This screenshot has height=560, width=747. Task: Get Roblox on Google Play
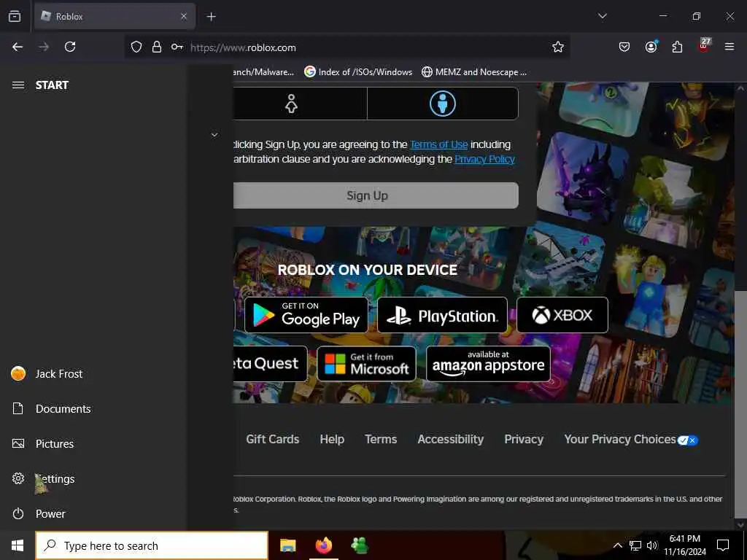click(306, 315)
